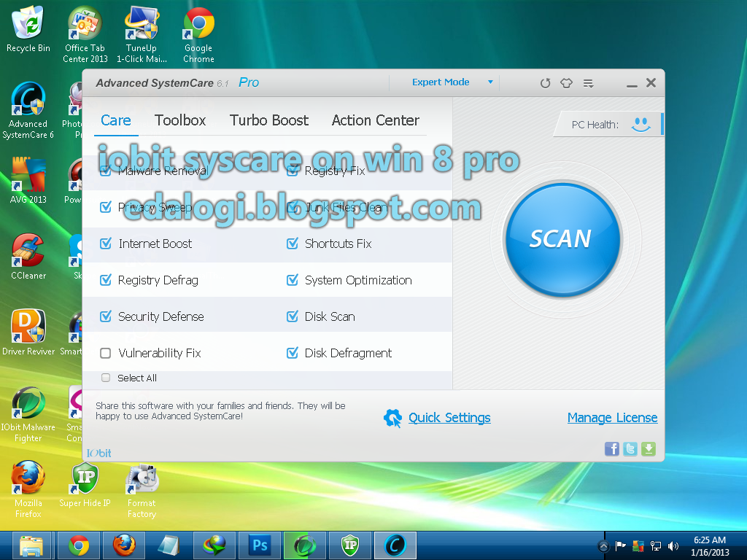This screenshot has width=747, height=560.
Task: Start the big blue SCAN button
Action: pyautogui.click(x=562, y=239)
